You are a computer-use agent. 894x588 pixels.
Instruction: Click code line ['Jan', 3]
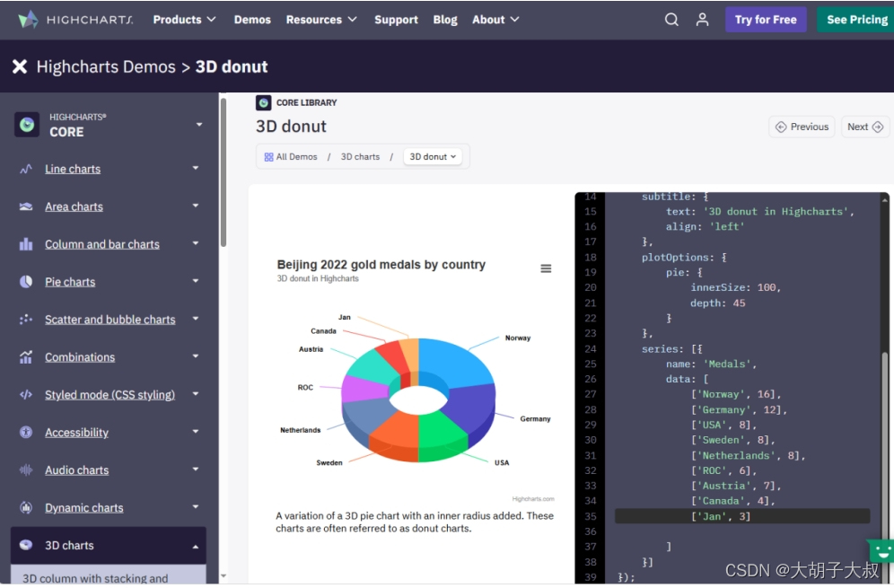pyautogui.click(x=720, y=516)
